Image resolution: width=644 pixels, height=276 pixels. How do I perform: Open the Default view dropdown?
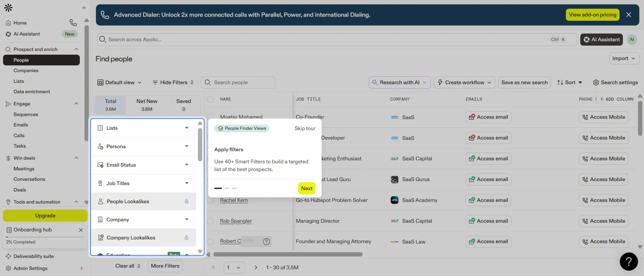point(119,82)
